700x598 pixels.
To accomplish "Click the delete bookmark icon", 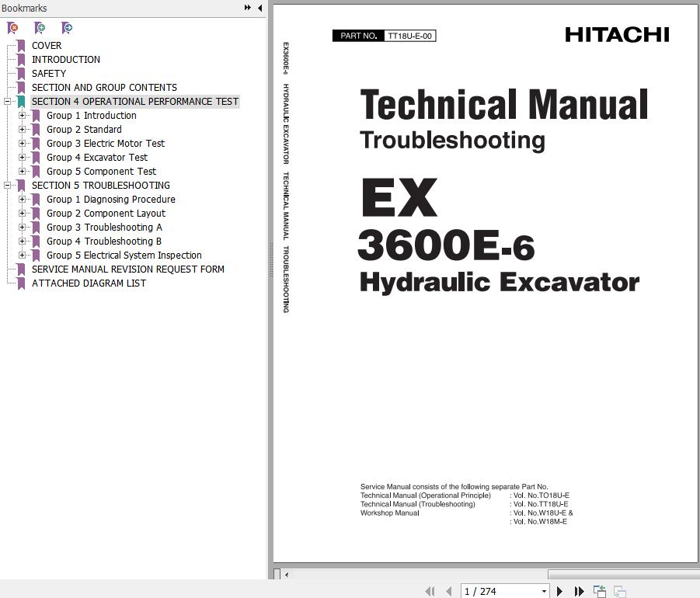I will (13, 28).
